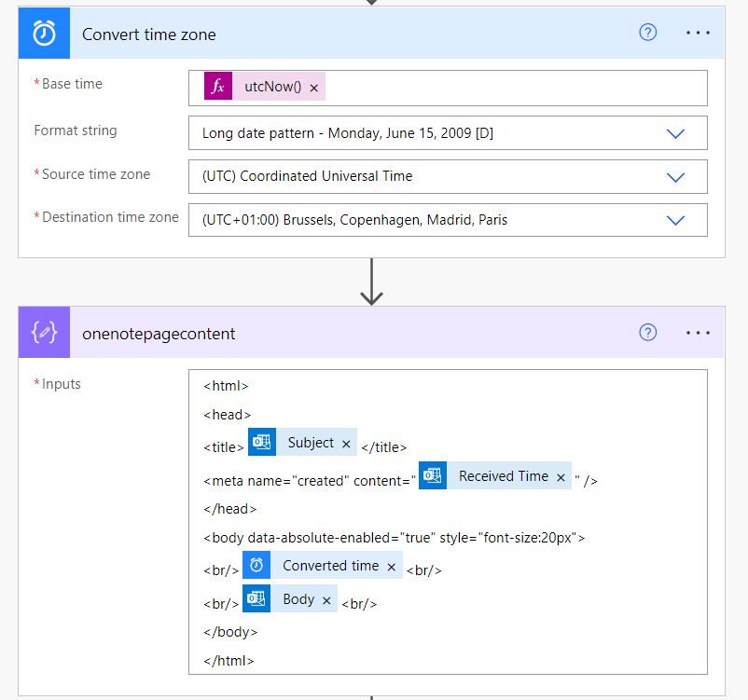Click the fx expression icon on utcNow()

(218, 87)
